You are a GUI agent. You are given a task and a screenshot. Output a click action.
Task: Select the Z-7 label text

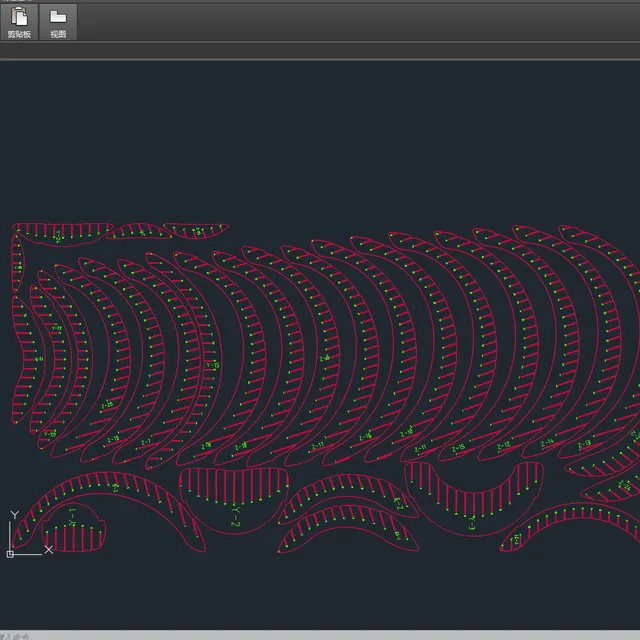coord(146,442)
